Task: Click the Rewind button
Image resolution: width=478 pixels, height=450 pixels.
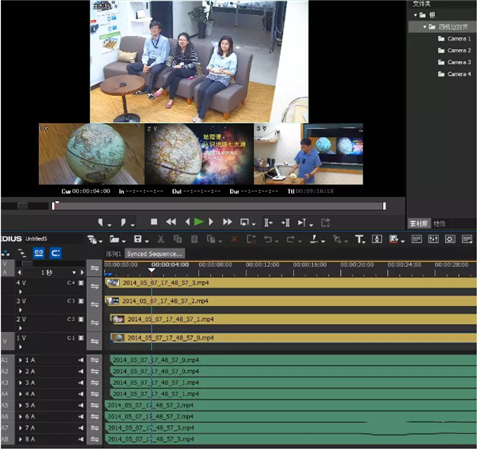Action: 171,222
